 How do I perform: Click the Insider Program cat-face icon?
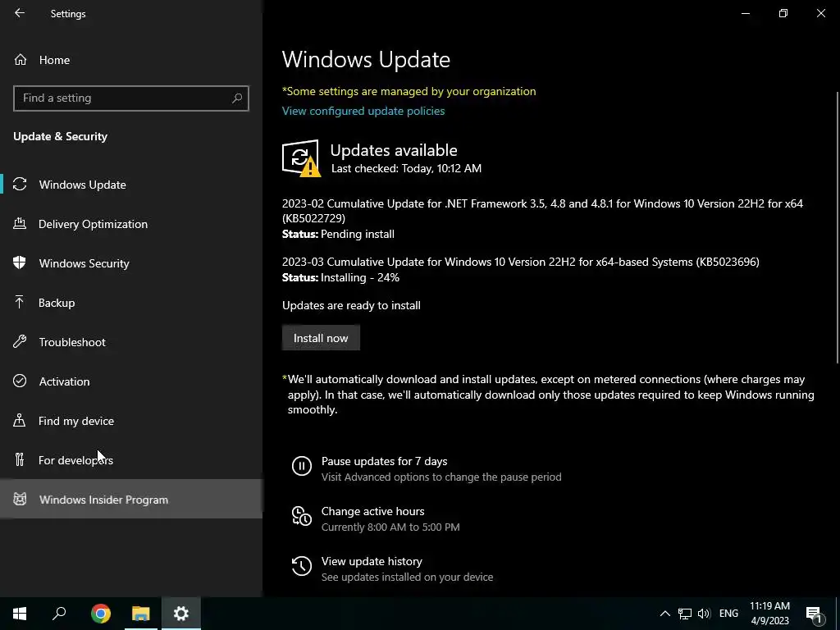click(x=20, y=500)
